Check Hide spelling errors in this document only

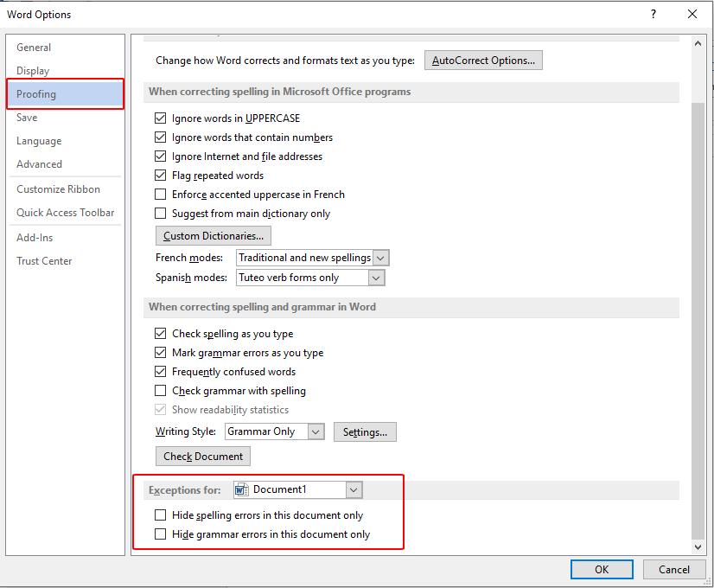click(x=160, y=515)
